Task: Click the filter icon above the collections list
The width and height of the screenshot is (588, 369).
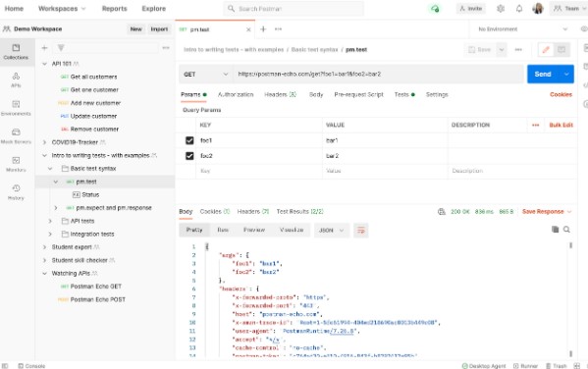Action: point(61,48)
